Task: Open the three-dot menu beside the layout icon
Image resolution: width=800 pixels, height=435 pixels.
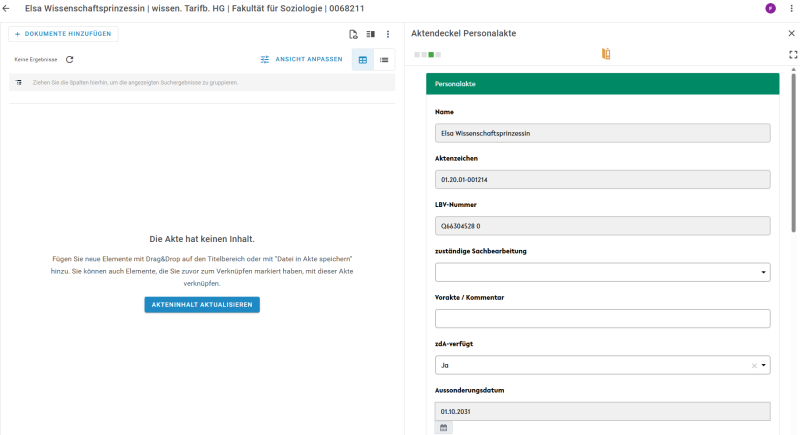Action: (x=388, y=34)
